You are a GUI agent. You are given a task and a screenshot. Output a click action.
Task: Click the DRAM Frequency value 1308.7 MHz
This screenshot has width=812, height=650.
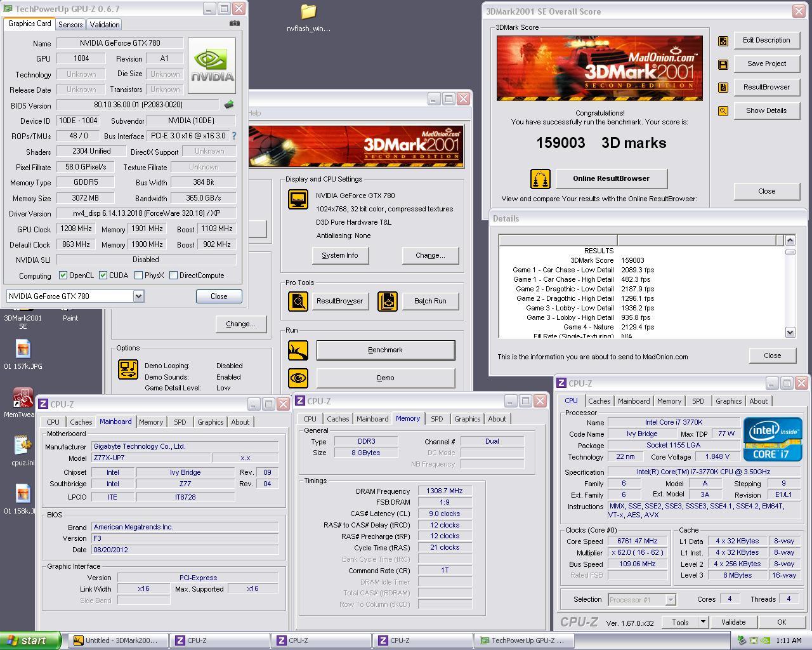pyautogui.click(x=445, y=491)
